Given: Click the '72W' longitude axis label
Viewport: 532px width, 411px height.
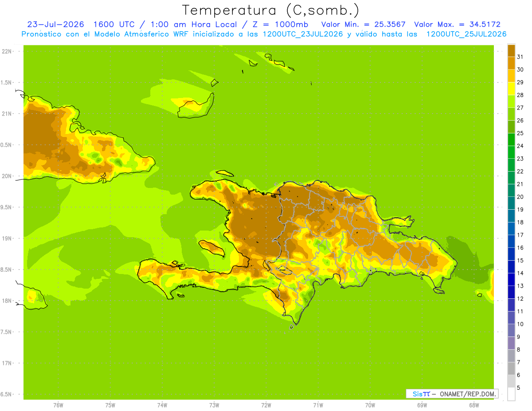Looking at the screenshot, I should (266, 405).
